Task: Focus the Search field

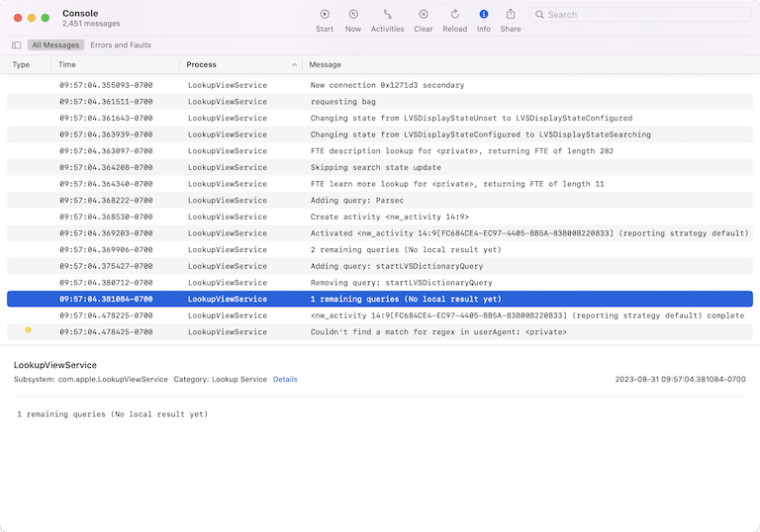Action: pos(640,15)
